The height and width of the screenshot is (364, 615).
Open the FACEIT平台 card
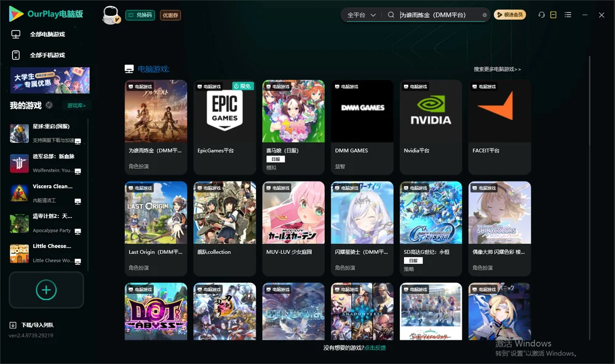[x=499, y=127]
